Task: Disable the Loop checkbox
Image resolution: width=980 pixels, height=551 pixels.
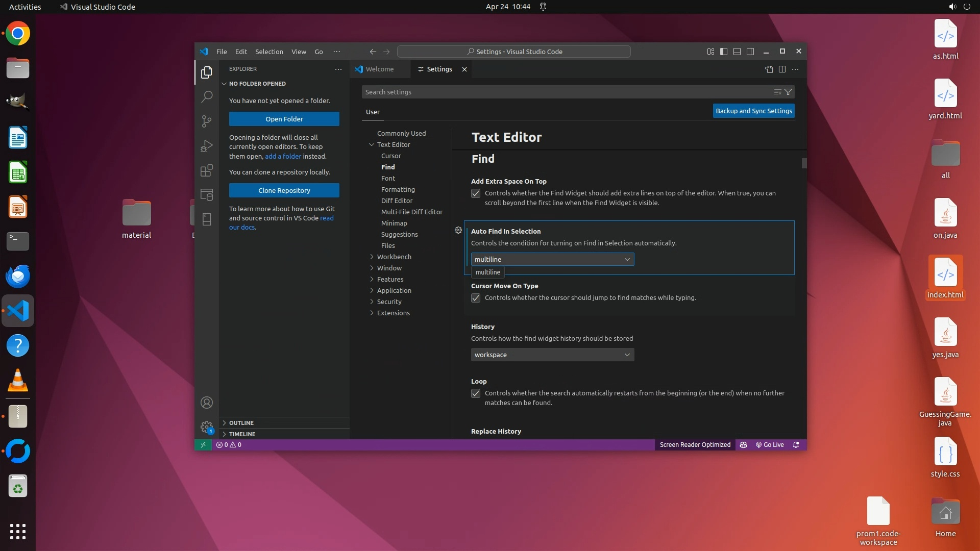Action: pyautogui.click(x=476, y=393)
